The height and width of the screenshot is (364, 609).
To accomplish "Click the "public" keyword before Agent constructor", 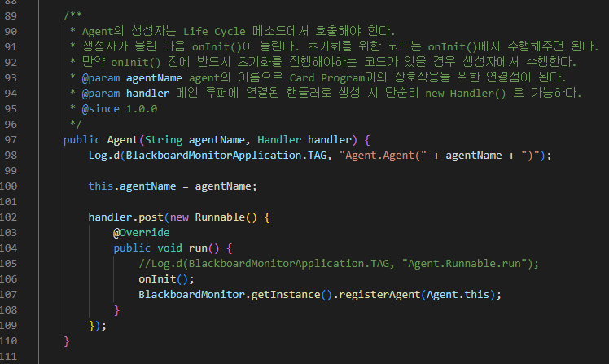I will pos(81,140).
